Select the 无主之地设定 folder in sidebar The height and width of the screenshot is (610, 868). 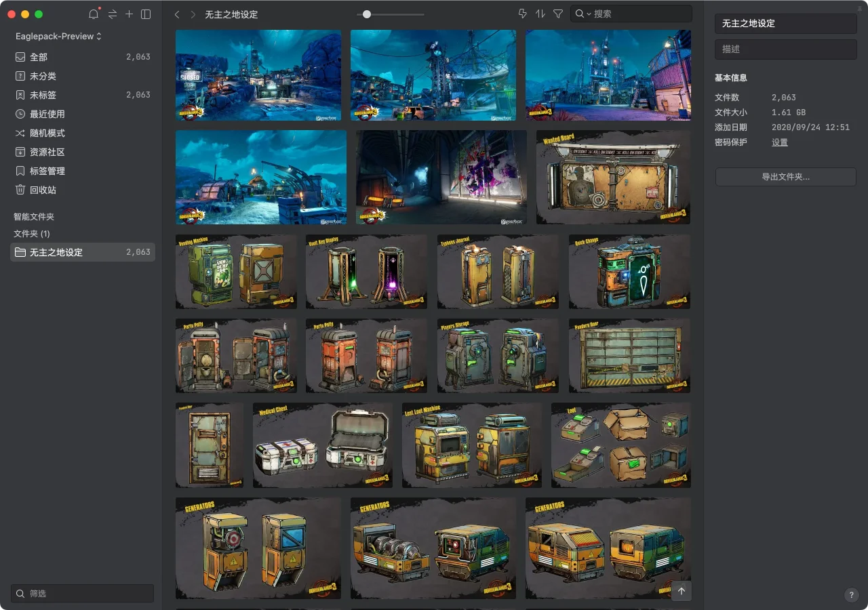coord(83,252)
